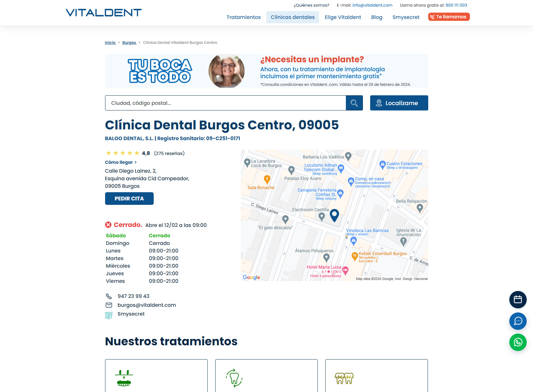Click the Miércoles schedule row
The height and width of the screenshot is (392, 533).
coord(142,266)
